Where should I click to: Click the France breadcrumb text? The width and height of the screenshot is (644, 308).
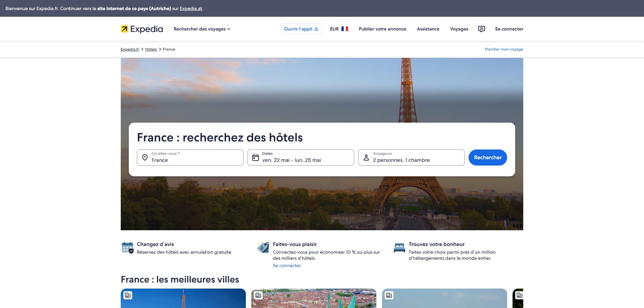(x=169, y=49)
